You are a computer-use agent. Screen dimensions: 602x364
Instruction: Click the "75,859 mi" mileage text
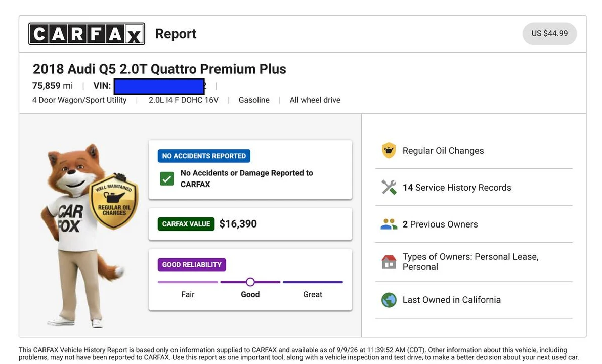pos(52,86)
